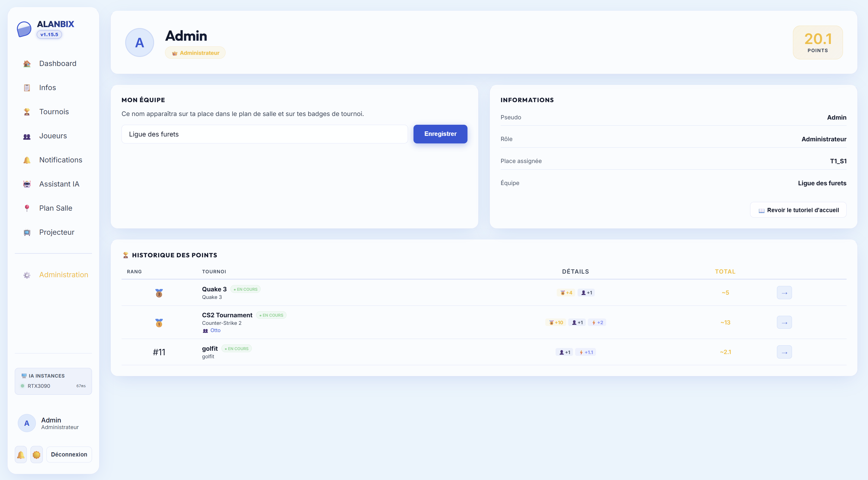Click the #11 rank for golfit
The image size is (868, 480).
coord(159,352)
